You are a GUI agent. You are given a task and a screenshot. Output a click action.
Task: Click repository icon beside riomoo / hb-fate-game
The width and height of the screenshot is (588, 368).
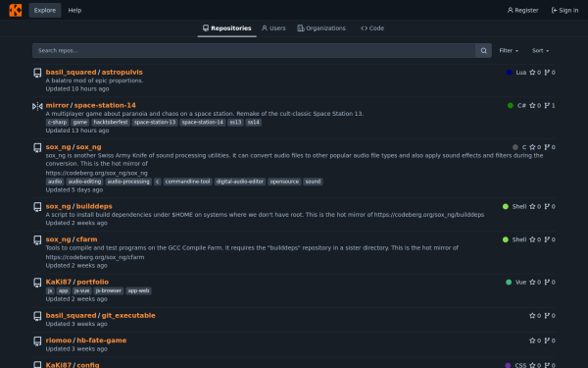click(x=37, y=341)
